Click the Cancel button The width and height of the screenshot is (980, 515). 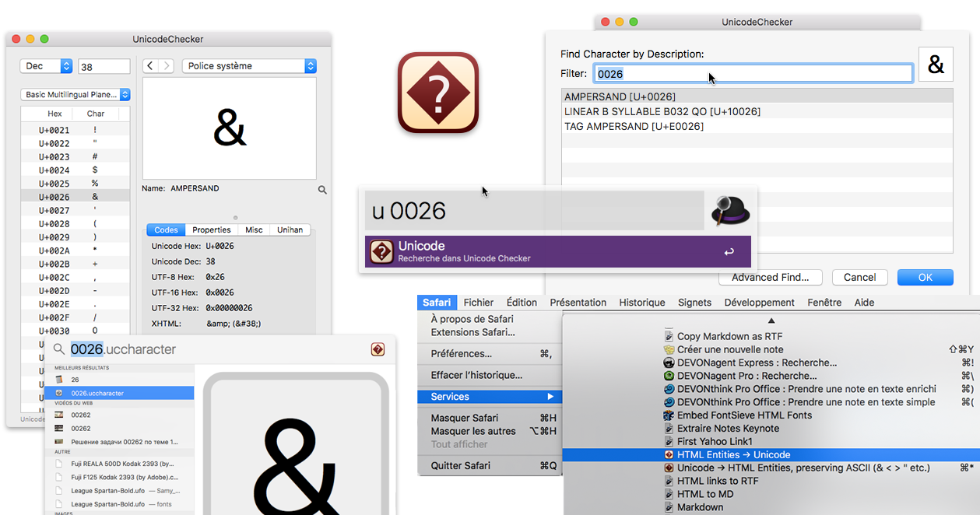point(859,278)
